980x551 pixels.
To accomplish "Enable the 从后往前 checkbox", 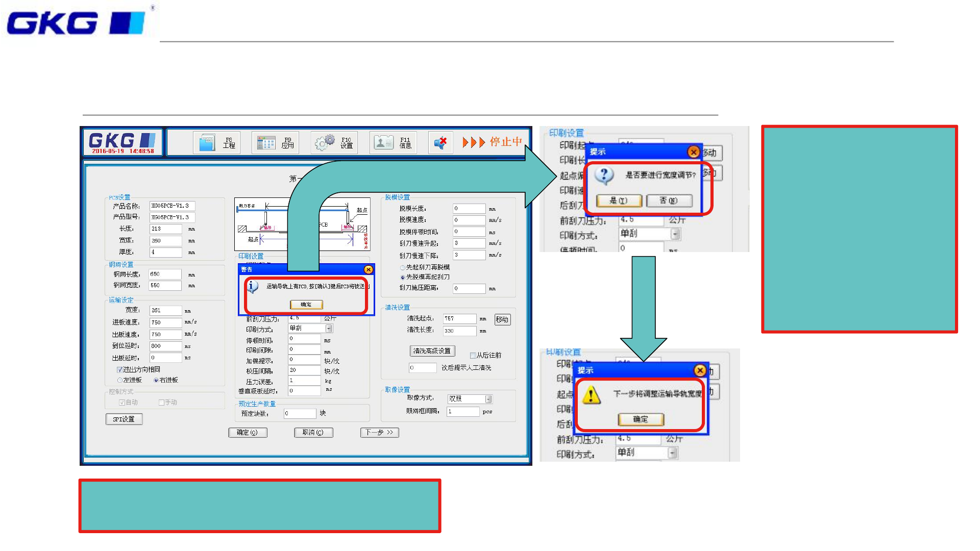I will pos(473,356).
